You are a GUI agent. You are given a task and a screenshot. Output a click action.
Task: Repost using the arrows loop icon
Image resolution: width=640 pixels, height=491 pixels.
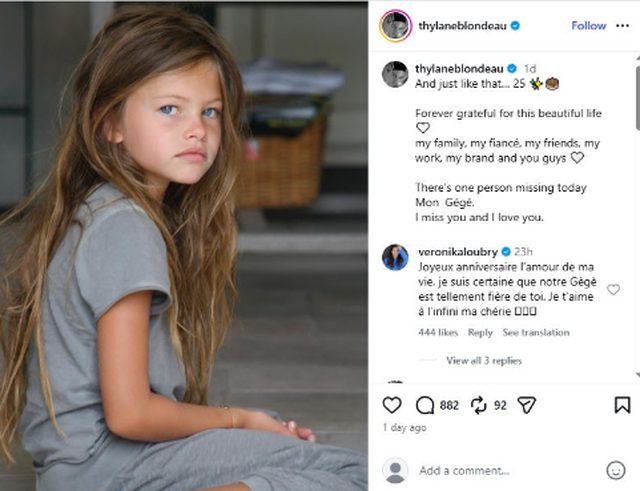point(478,405)
